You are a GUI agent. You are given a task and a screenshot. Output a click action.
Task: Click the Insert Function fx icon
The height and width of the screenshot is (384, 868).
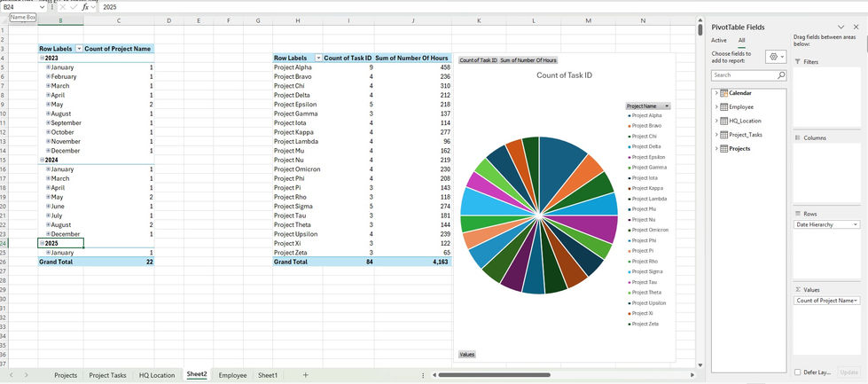pyautogui.click(x=85, y=8)
